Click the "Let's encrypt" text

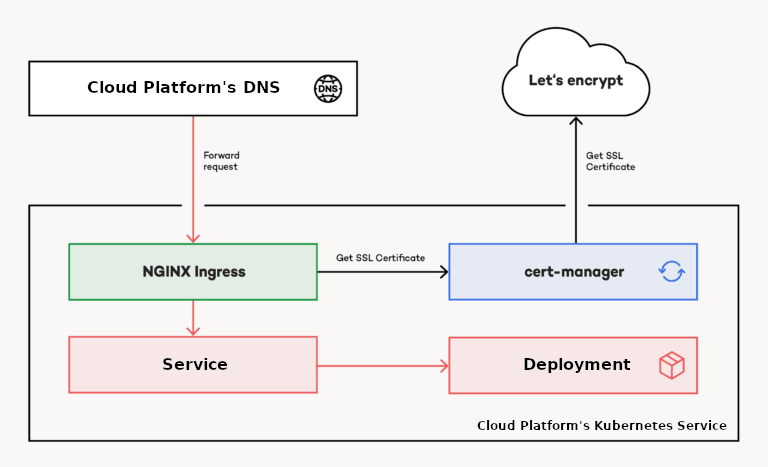[576, 80]
